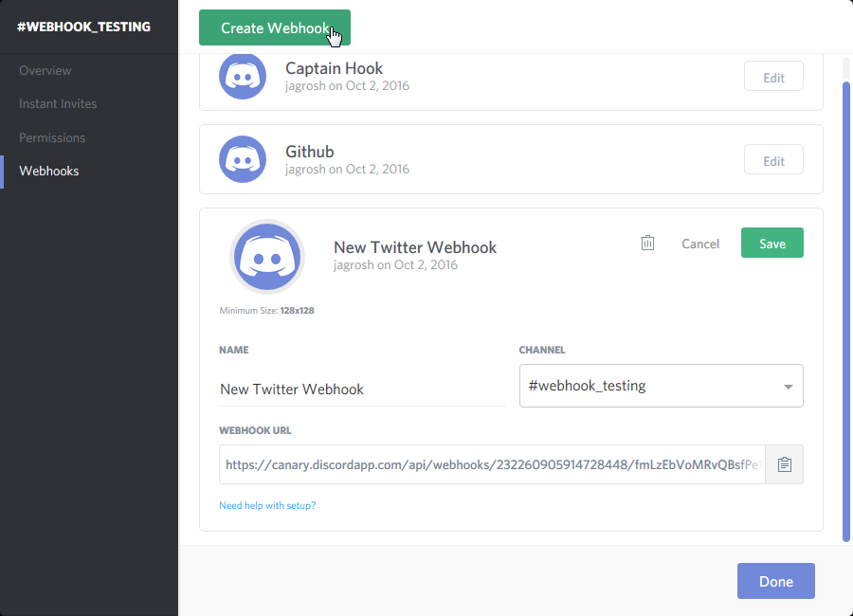Click the Github webhook avatar icon

point(243,159)
